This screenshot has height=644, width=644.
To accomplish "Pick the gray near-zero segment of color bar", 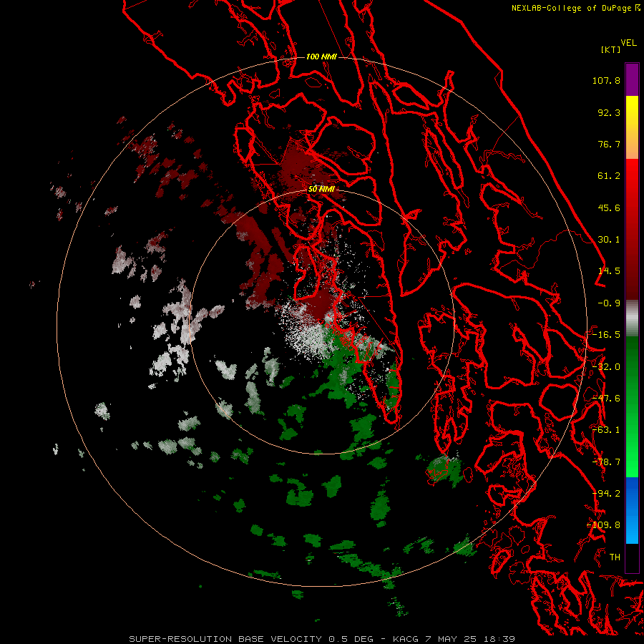I will point(632,318).
